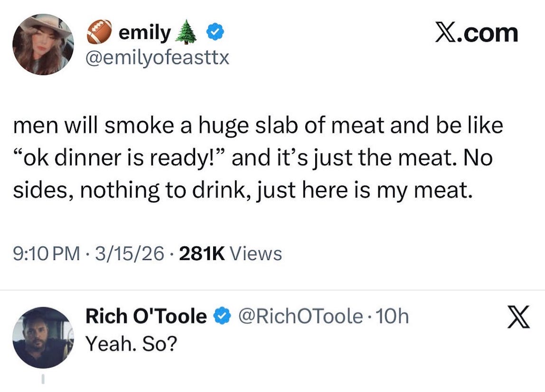Open the @RichOToole handle
The width and height of the screenshot is (545, 392).
tap(300, 316)
